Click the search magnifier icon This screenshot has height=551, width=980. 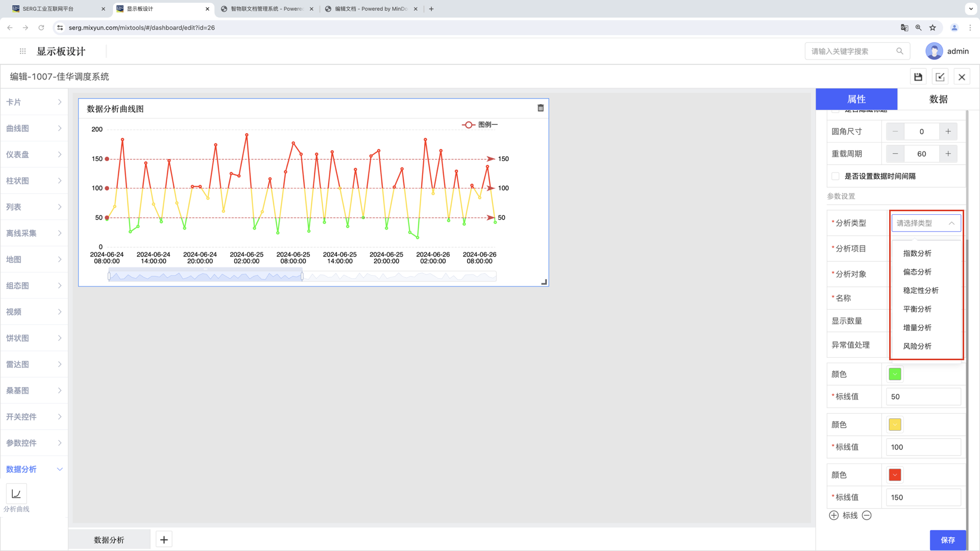[x=900, y=51]
